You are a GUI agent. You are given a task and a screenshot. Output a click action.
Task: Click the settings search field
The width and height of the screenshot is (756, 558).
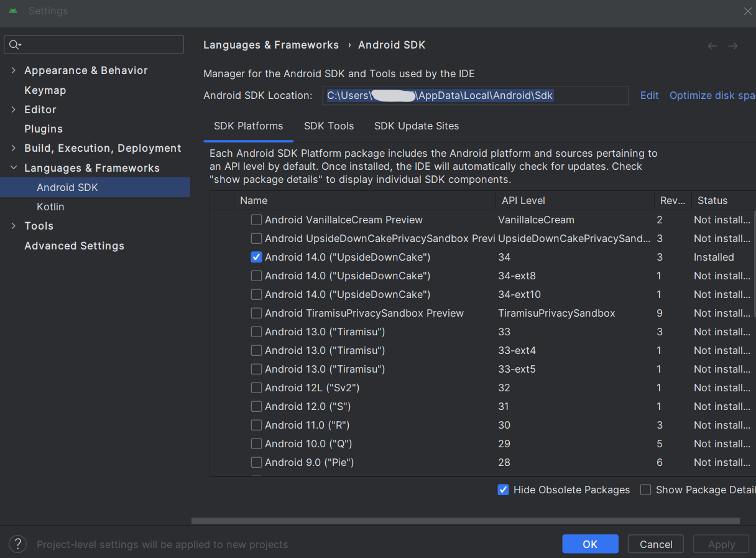pyautogui.click(x=94, y=45)
